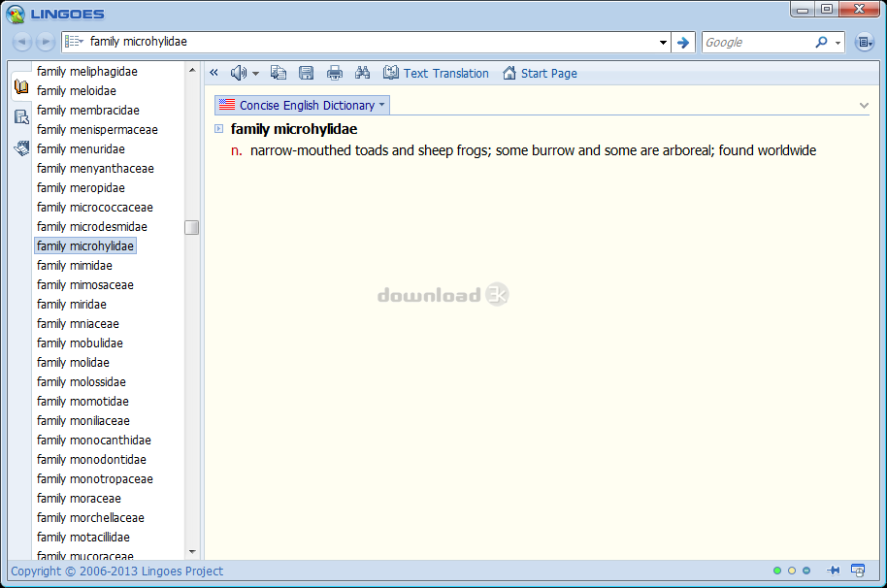
Task: Play pronunciation with speaker icon
Action: 238,73
